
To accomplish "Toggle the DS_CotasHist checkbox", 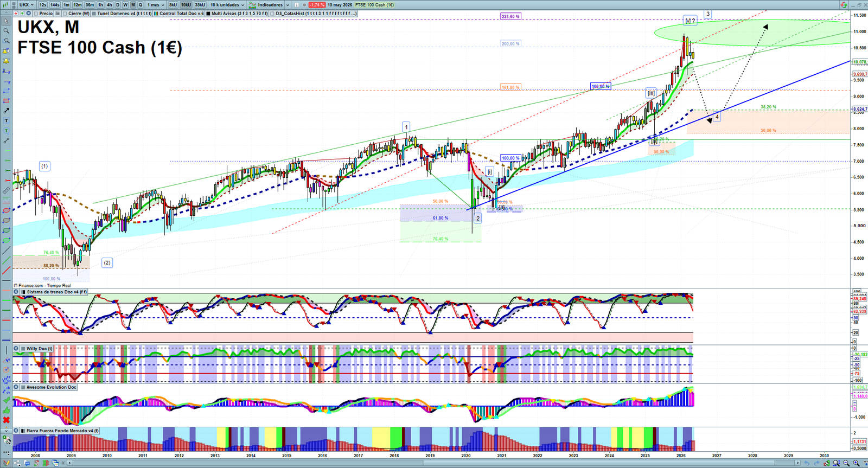I will point(272,13).
